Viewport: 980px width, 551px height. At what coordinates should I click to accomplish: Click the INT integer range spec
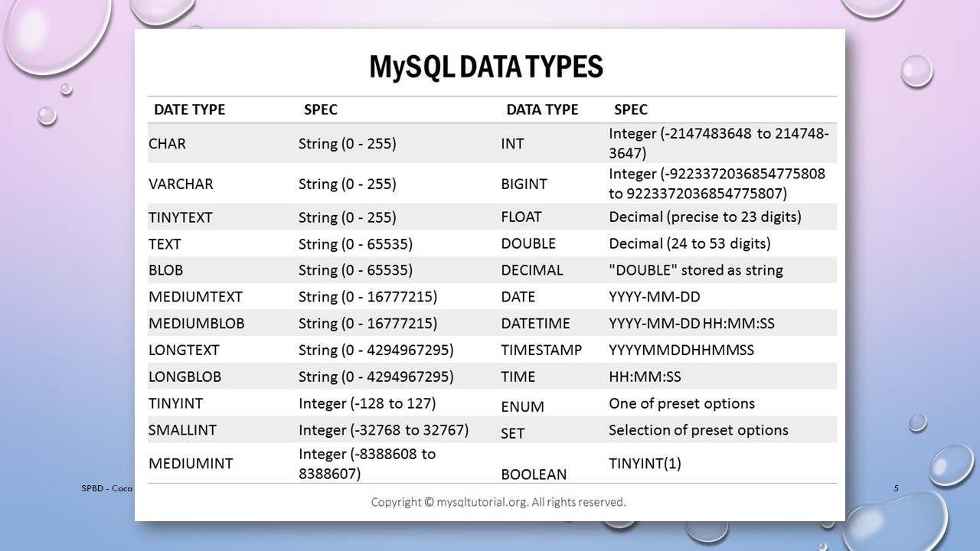tap(719, 144)
